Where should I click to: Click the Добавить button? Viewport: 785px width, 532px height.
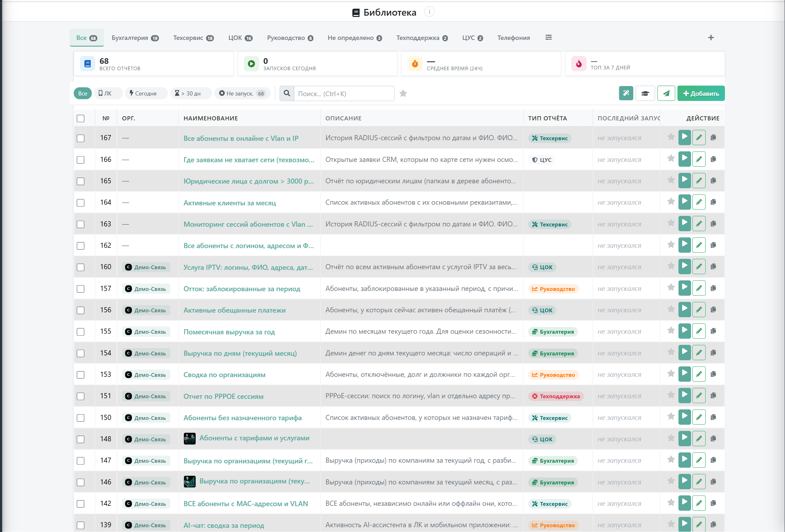click(701, 93)
